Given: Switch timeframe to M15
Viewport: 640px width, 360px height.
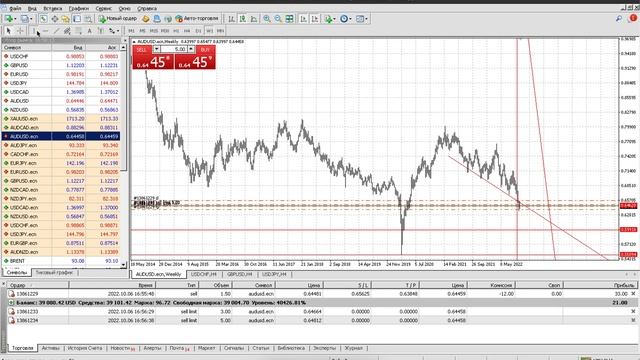Looking at the screenshot, I should [x=153, y=31].
